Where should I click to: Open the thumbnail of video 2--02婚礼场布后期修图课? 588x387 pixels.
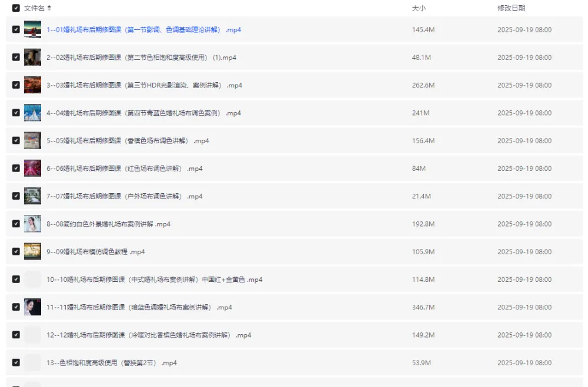click(32, 57)
